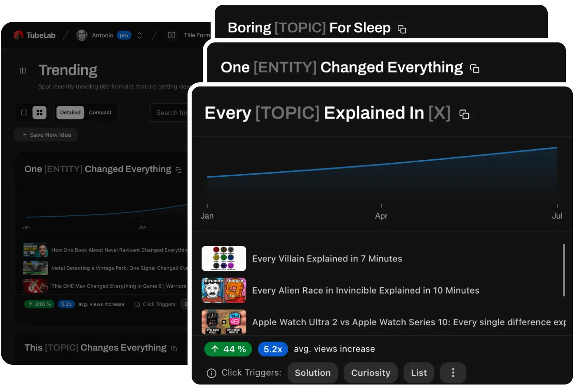The image size is (577, 392).
Task: Open the Every Villain Explained video thumbnail
Action: [x=224, y=259]
